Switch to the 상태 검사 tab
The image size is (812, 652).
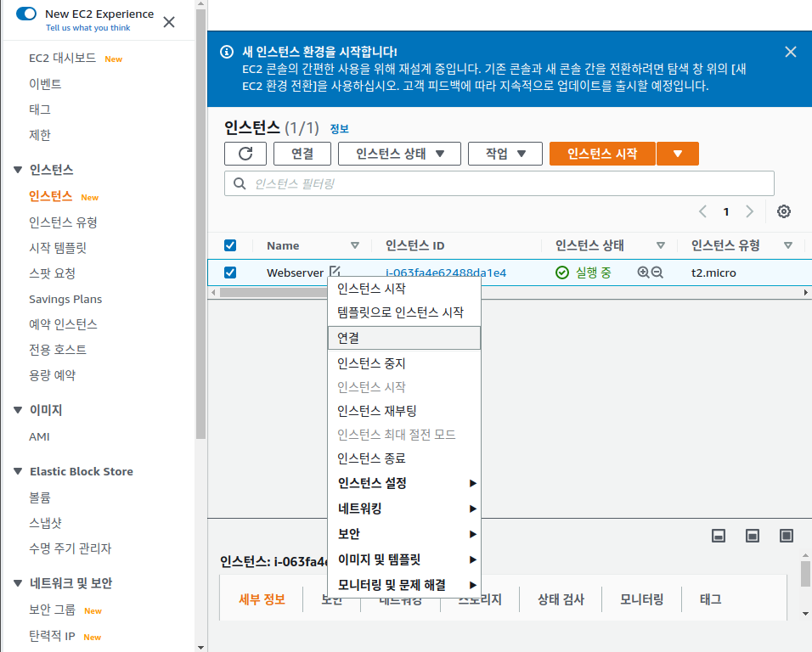click(561, 599)
